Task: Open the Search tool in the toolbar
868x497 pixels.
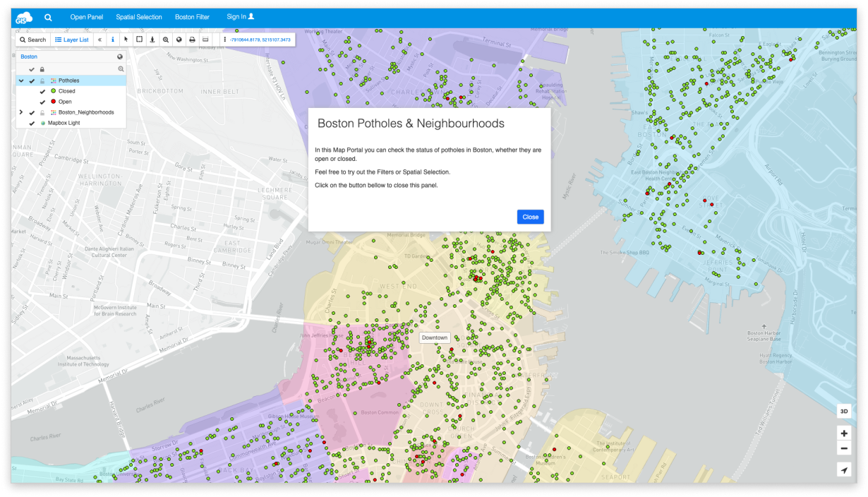Action: coord(32,40)
